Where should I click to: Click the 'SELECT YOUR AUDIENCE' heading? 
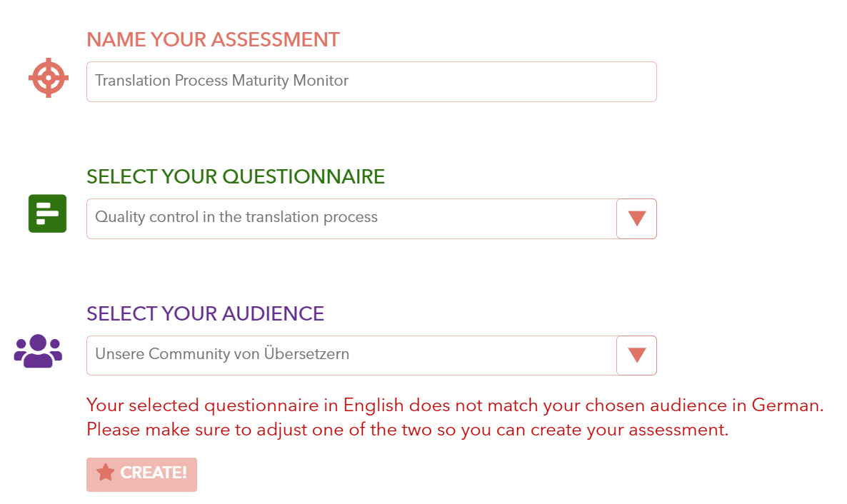tap(205, 314)
